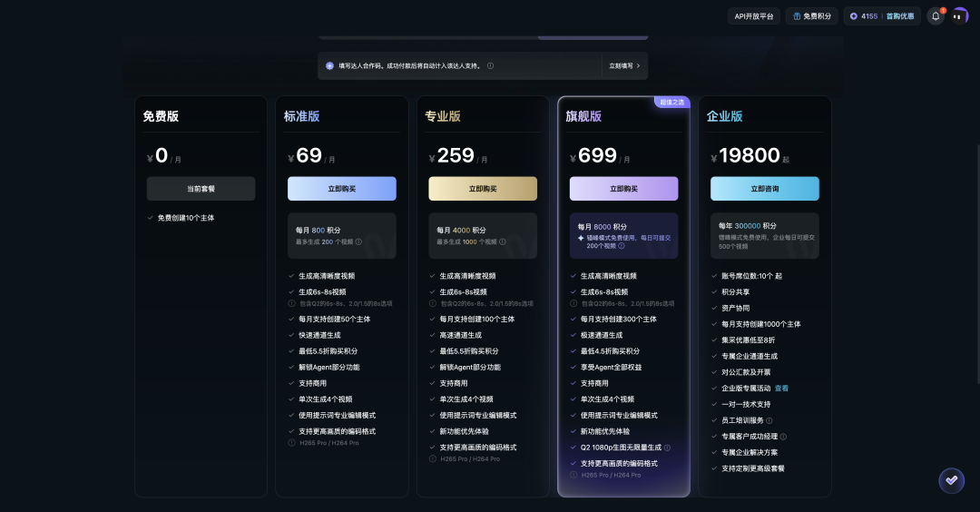Open the 免费积分 gift menu item
Screen dimensions: 980x512
811,16
